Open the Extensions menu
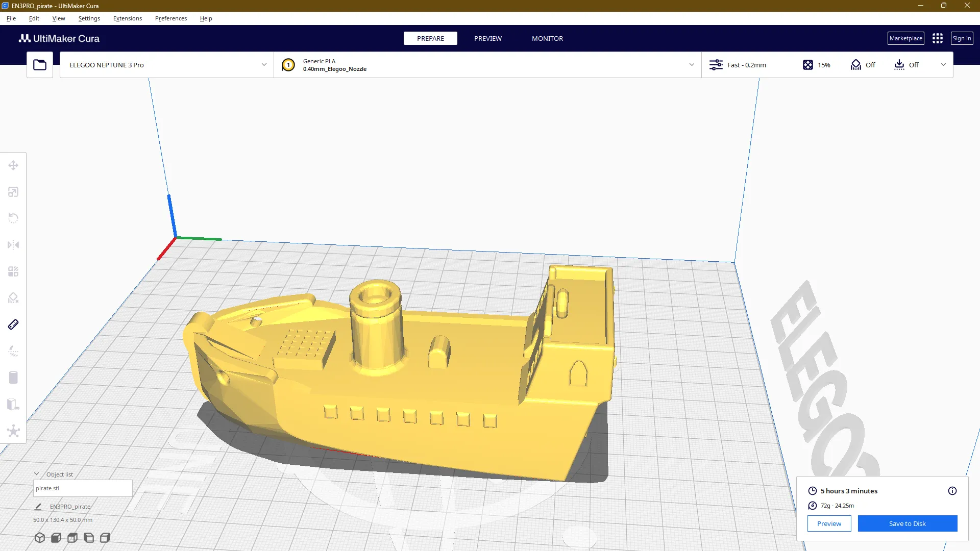 (128, 18)
